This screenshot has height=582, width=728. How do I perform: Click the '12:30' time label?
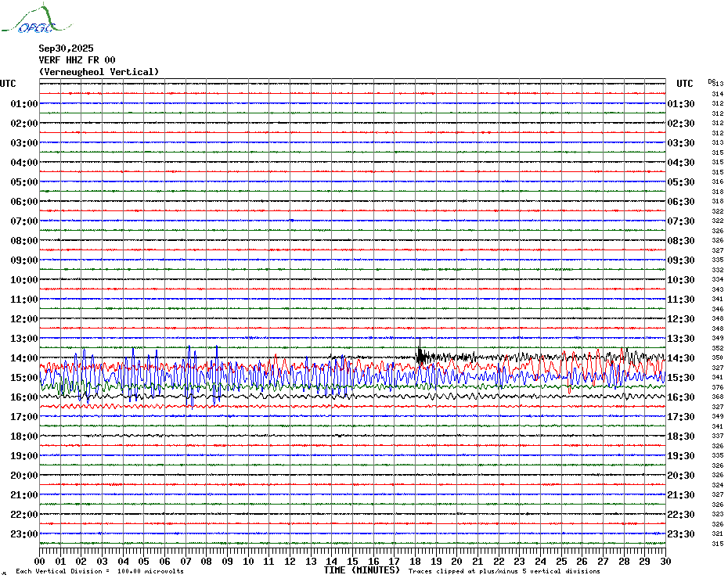pyautogui.click(x=681, y=319)
